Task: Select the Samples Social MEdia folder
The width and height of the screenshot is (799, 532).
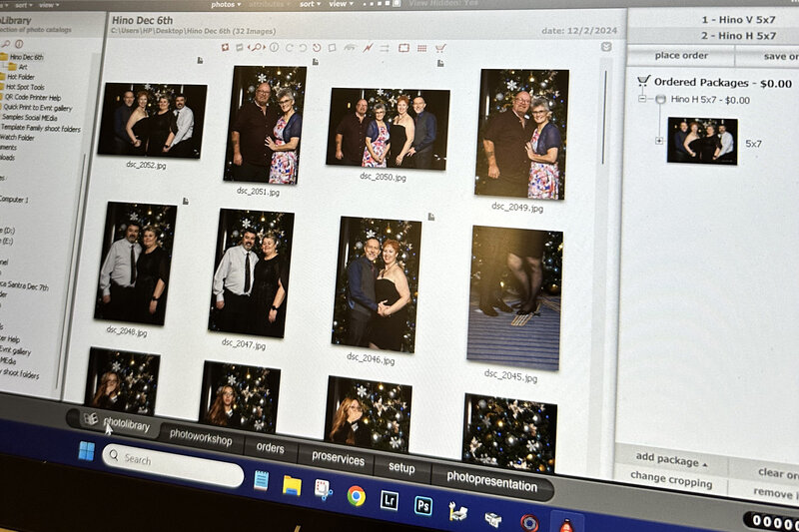Action: (30, 118)
